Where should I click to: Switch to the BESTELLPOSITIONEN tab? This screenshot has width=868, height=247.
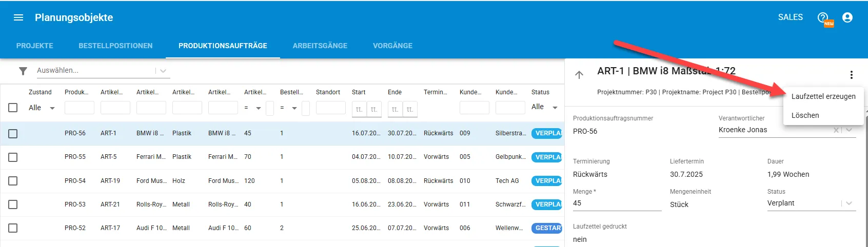tap(115, 46)
